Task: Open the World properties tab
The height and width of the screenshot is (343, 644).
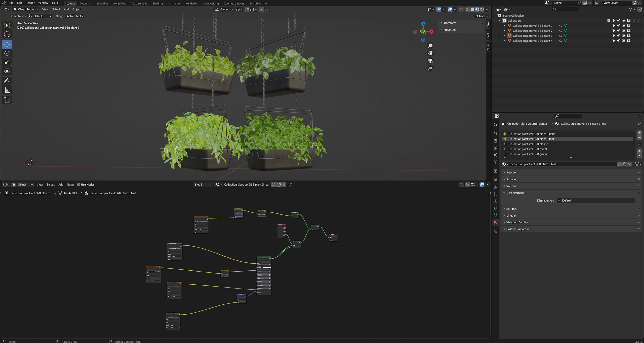Action: 496,162
